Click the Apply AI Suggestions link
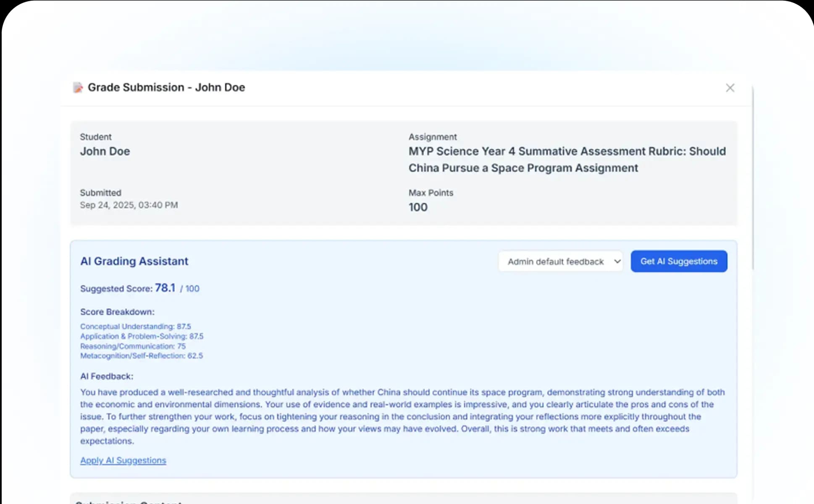 click(x=123, y=460)
